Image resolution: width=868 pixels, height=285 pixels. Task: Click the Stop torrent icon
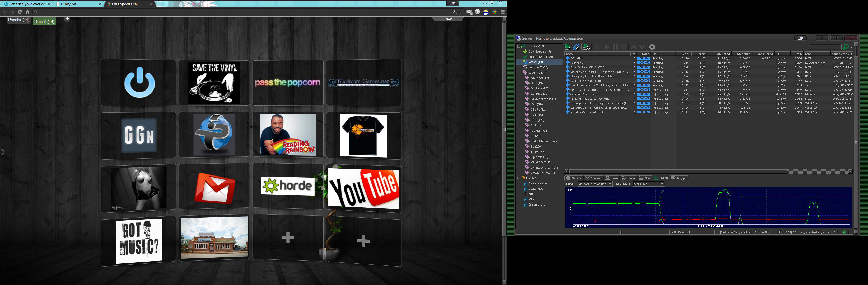(x=624, y=47)
